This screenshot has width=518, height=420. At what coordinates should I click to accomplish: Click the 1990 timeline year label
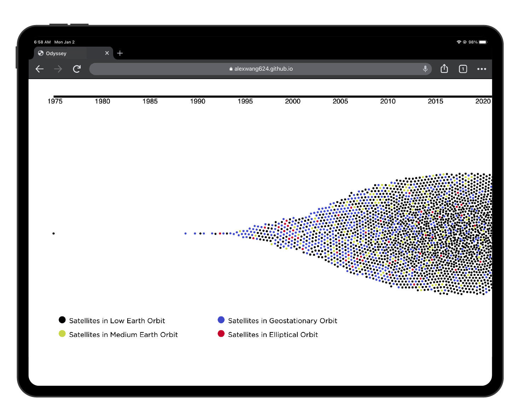198,101
